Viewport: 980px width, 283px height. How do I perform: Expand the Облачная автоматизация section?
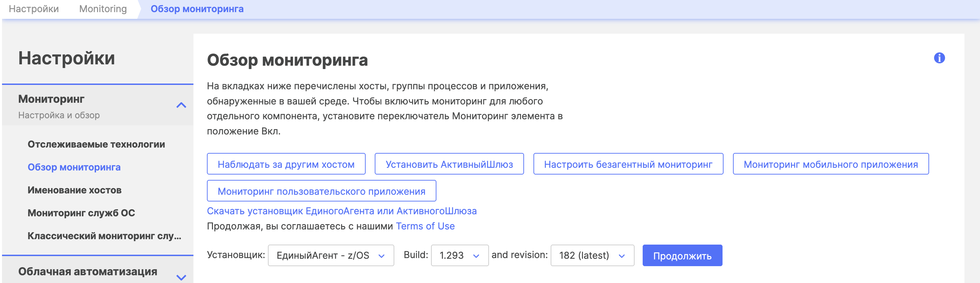pos(181,277)
